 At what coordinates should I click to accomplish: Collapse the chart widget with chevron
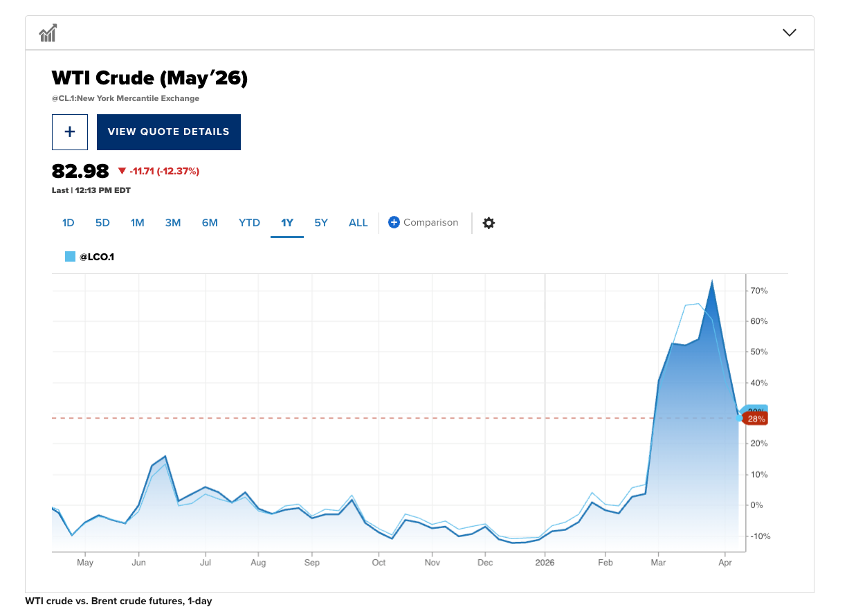pos(789,33)
